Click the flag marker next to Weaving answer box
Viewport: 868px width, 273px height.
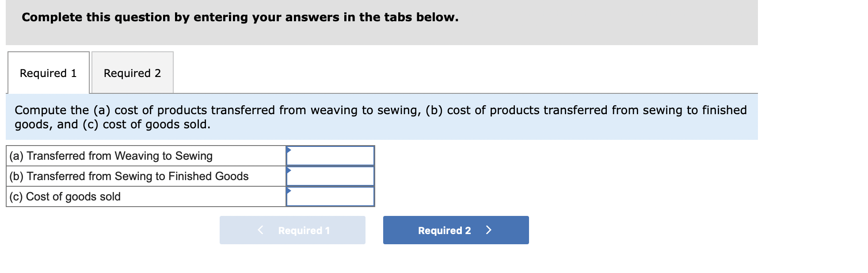tap(289, 150)
